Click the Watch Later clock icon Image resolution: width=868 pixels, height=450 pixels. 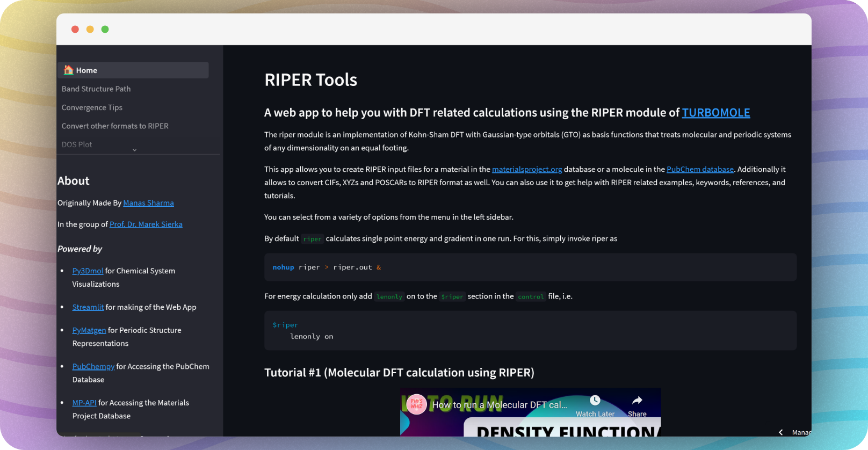tap(595, 401)
